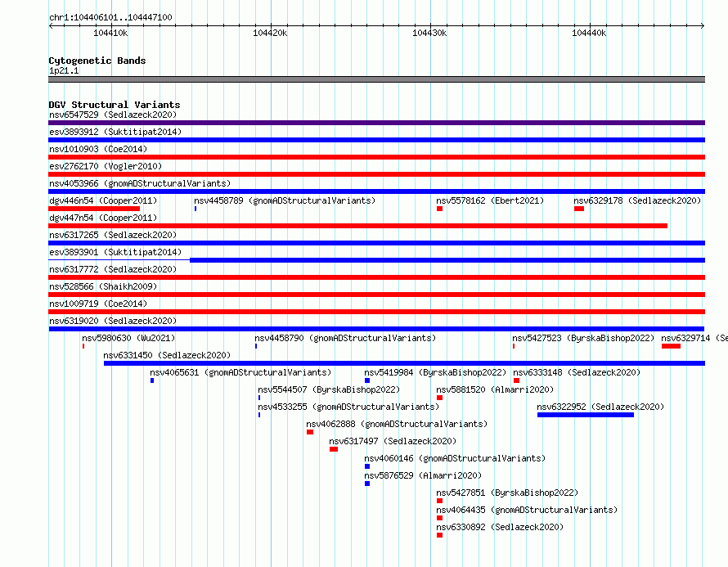Open nsv5980630 (Wu2021) variant label

tap(128, 338)
